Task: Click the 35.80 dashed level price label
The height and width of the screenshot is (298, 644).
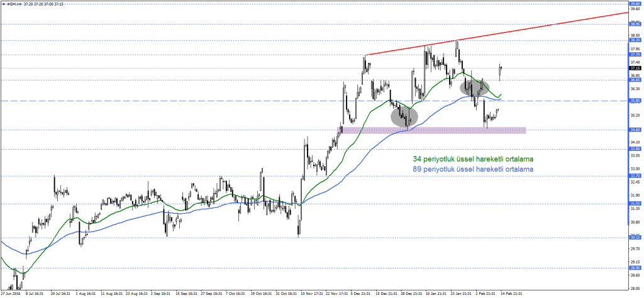Action: tap(635, 101)
